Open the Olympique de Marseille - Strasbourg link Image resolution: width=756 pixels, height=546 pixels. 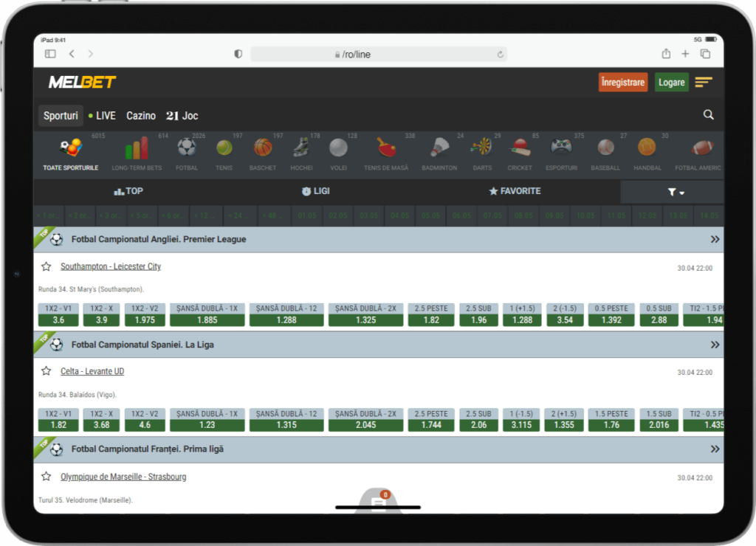pyautogui.click(x=123, y=477)
